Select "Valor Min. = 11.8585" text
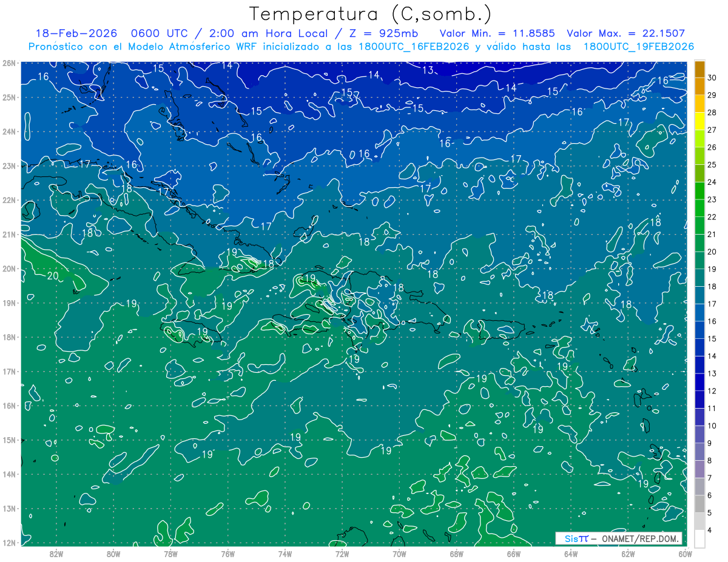The height and width of the screenshot is (562, 728). [498, 34]
